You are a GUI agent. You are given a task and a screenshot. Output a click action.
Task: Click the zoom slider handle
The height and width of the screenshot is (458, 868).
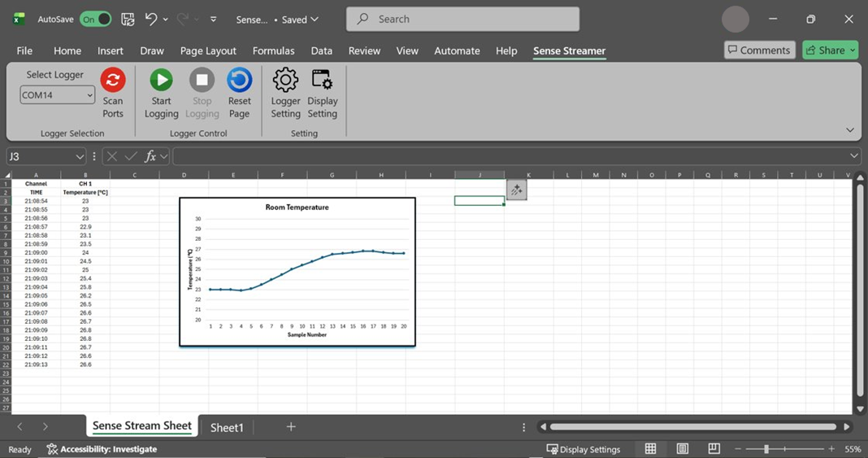(766, 449)
